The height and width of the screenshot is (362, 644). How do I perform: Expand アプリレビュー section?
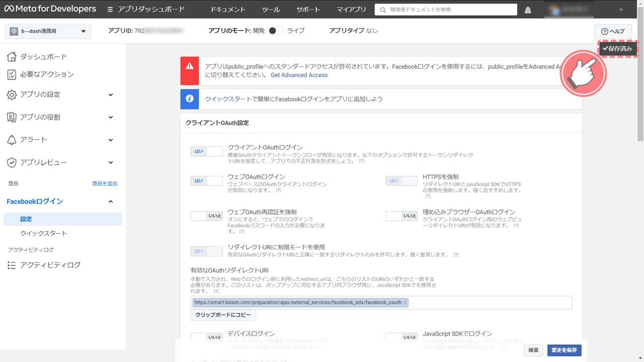(111, 162)
